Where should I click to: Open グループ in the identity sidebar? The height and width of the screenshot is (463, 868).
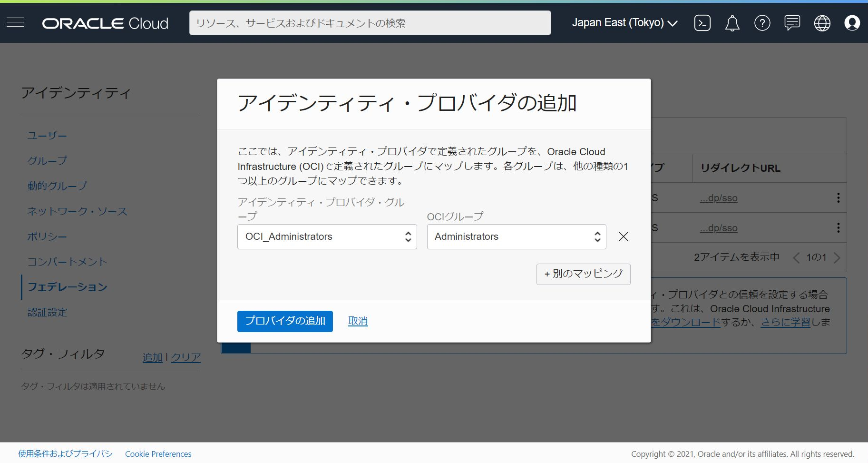47,161
